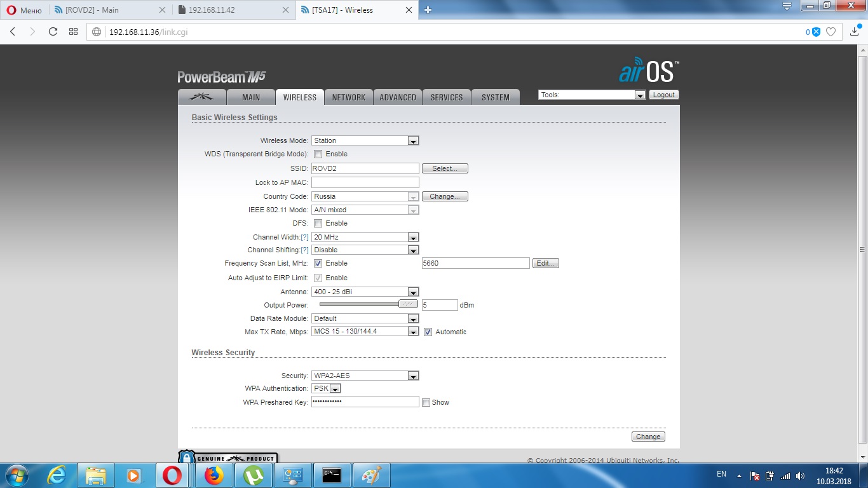868x488 pixels.
Task: Click the EN language indicator
Action: [x=721, y=474]
